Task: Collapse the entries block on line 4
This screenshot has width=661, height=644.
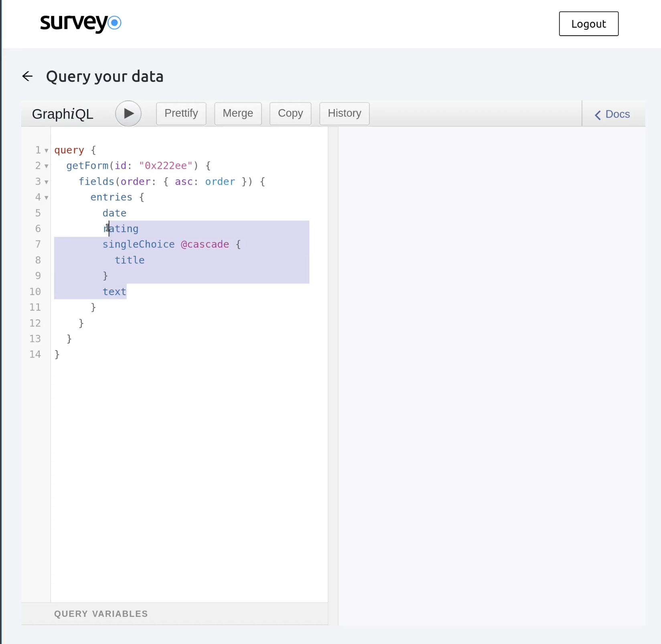Action: point(46,198)
